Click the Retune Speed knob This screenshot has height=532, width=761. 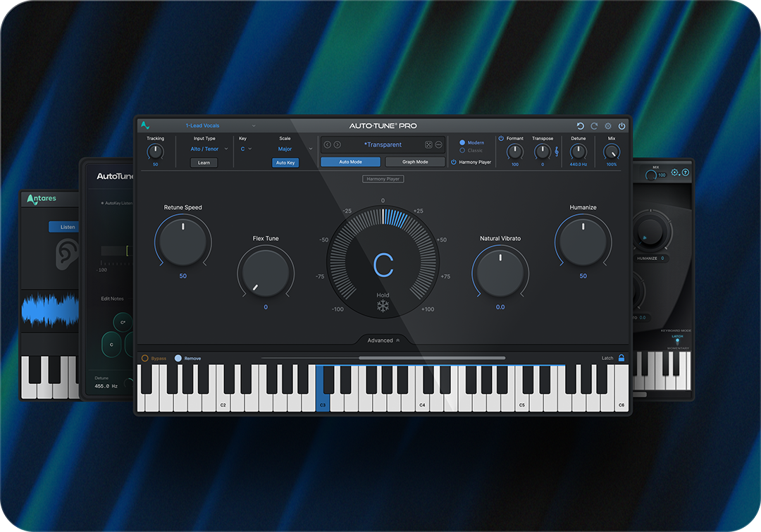[x=182, y=242]
